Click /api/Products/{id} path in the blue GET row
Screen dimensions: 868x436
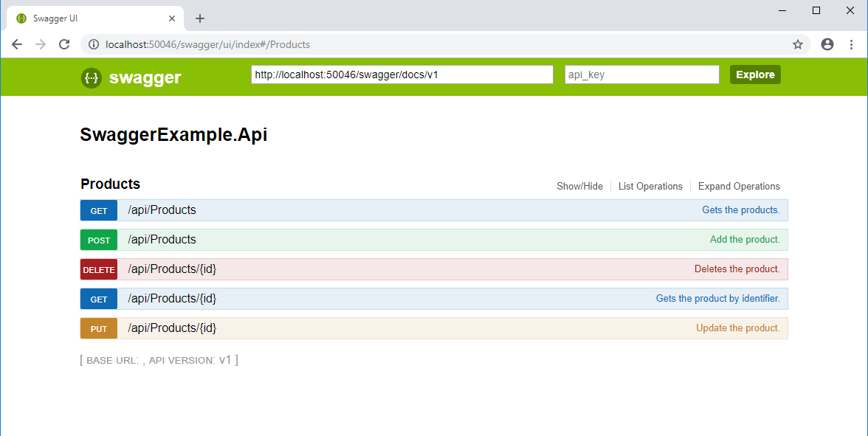pos(172,298)
